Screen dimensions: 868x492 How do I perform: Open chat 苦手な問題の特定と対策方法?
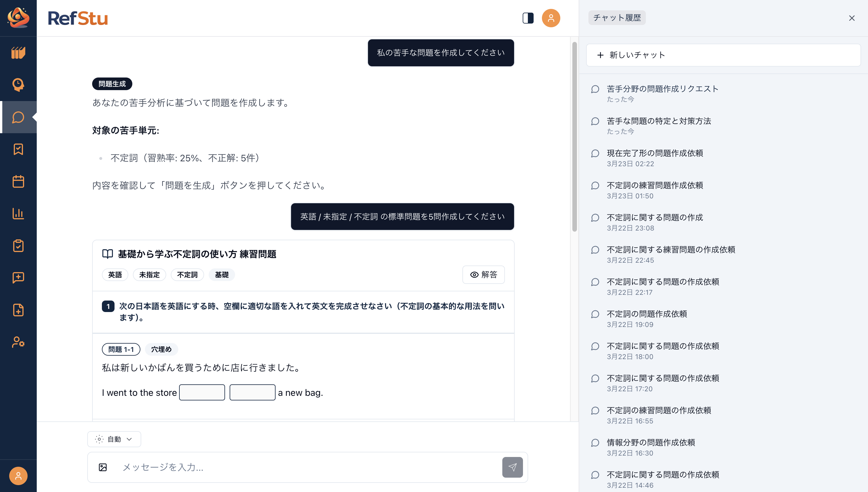(x=723, y=126)
